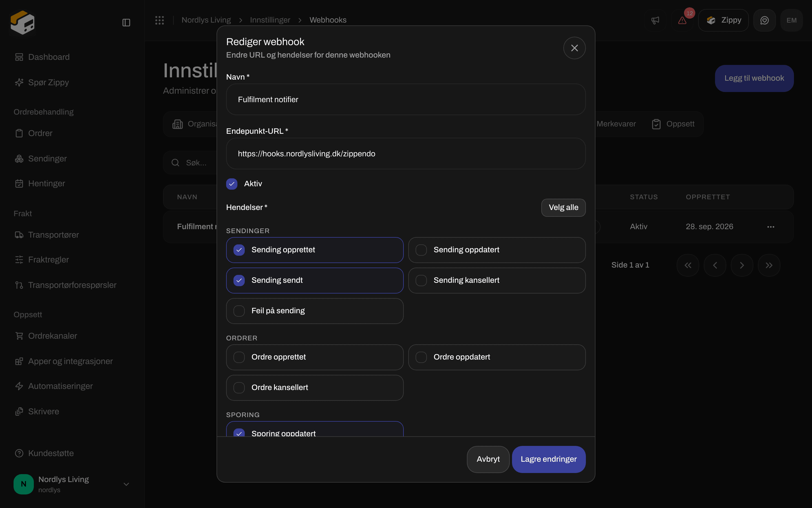Expand Nordlys Living organization switcher

pos(72,484)
